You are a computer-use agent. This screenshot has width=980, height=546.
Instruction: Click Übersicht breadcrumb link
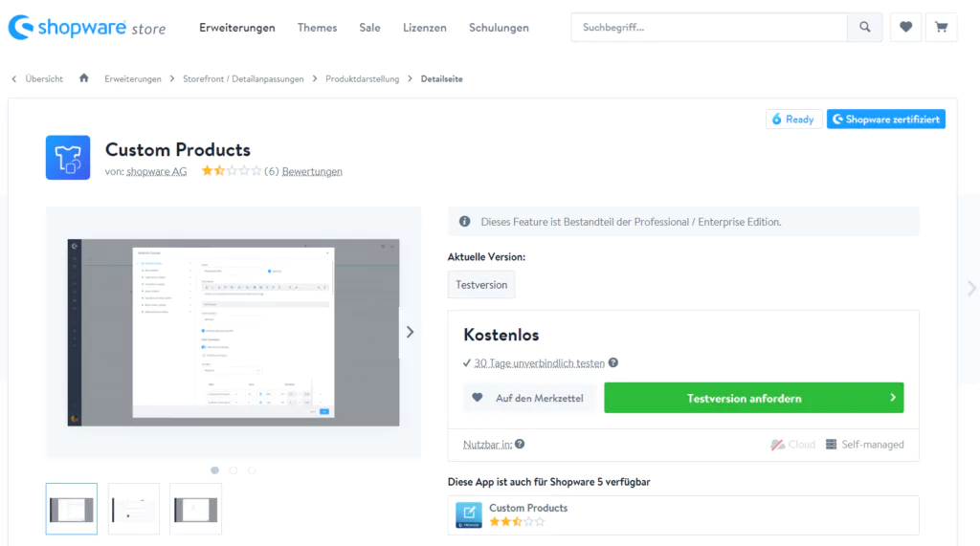tap(44, 78)
